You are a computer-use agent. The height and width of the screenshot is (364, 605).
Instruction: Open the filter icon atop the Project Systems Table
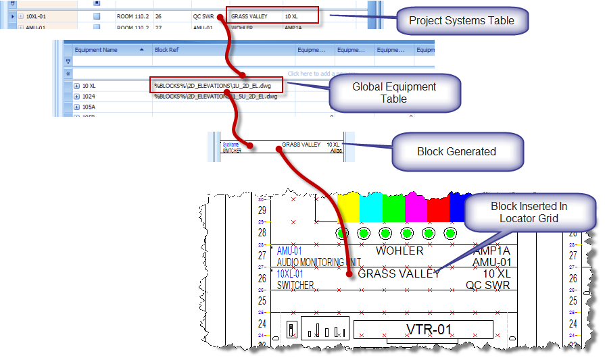[x=12, y=3]
